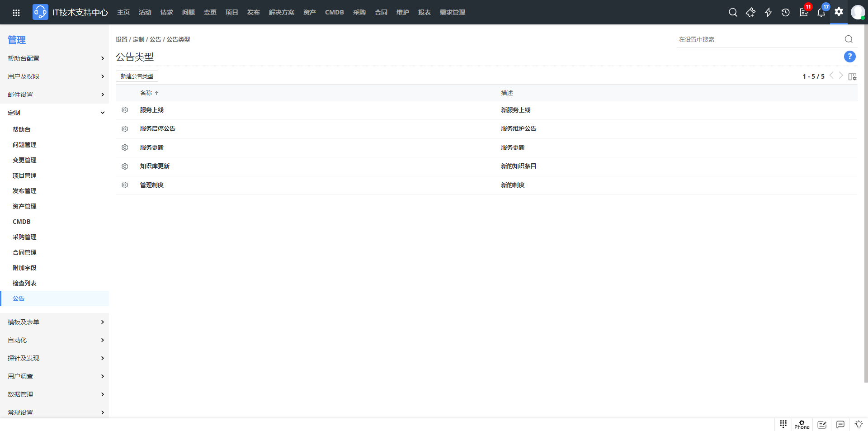Open the bottom bar dial pad icon
The height and width of the screenshot is (431, 868).
click(x=783, y=424)
